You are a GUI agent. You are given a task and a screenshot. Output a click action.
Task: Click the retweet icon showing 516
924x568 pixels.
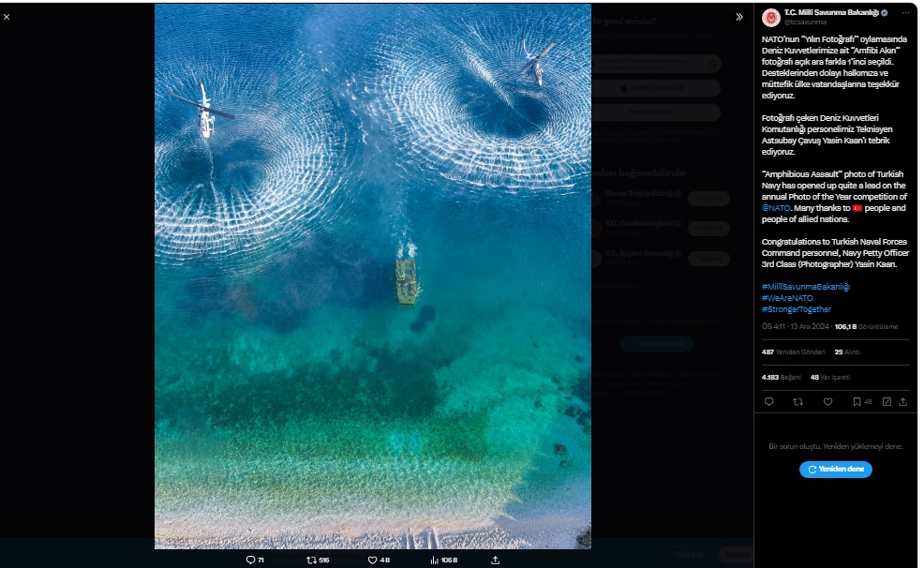click(x=312, y=560)
